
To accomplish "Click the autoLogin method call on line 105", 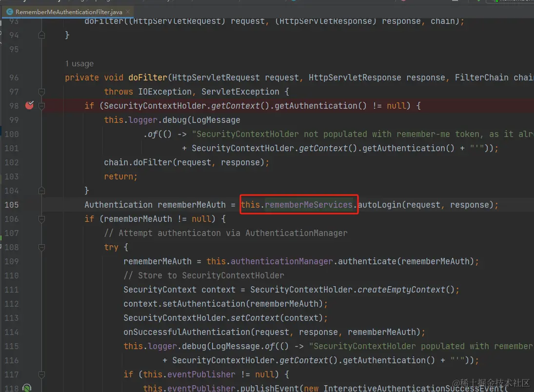I will [x=379, y=205].
